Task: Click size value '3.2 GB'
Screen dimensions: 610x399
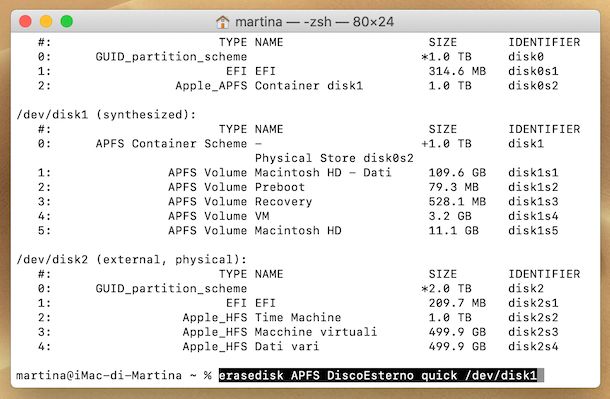Action: (x=450, y=216)
